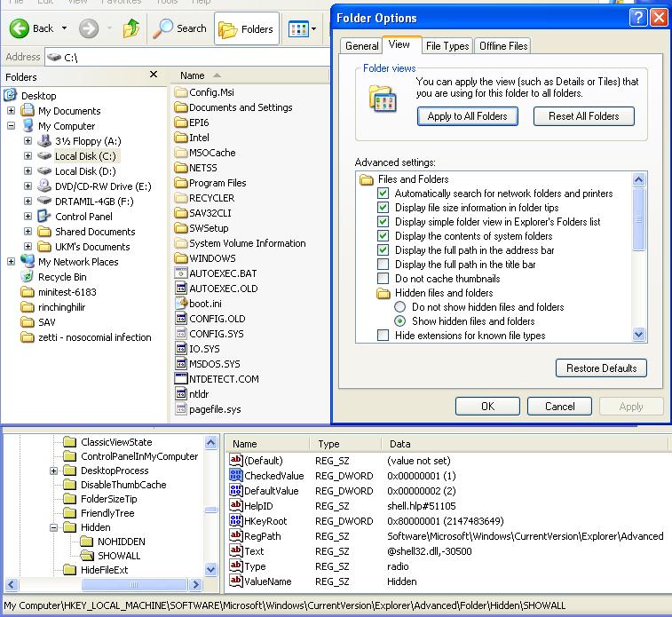This screenshot has height=617, width=672.
Task: Toggle Display contents of system folders checkbox
Action: point(383,235)
